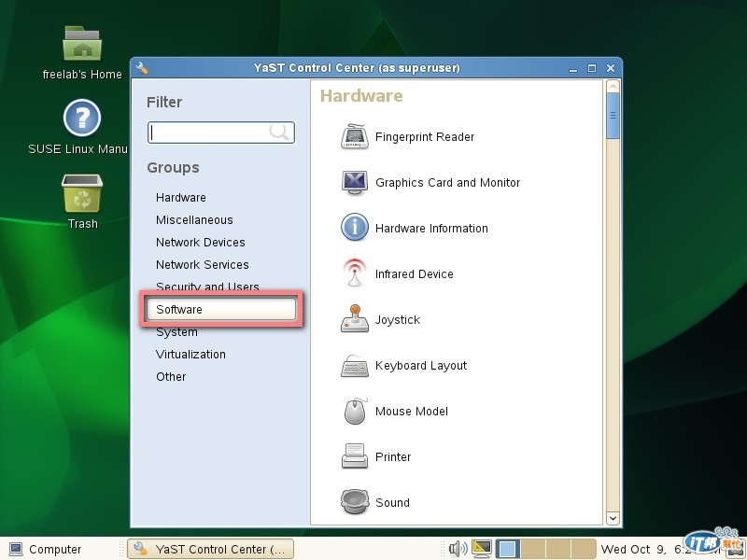Viewport: 747px width, 560px height.
Task: Select the Network Services group
Action: [203, 265]
